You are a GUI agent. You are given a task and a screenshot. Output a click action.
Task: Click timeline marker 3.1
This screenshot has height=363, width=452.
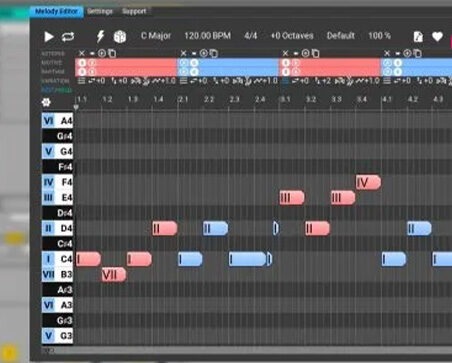(285, 99)
